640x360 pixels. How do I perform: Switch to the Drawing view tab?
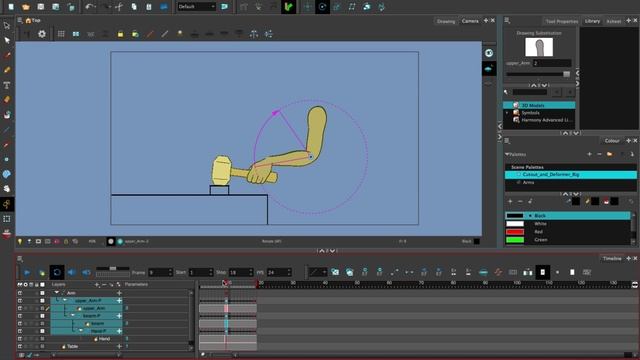tap(446, 21)
